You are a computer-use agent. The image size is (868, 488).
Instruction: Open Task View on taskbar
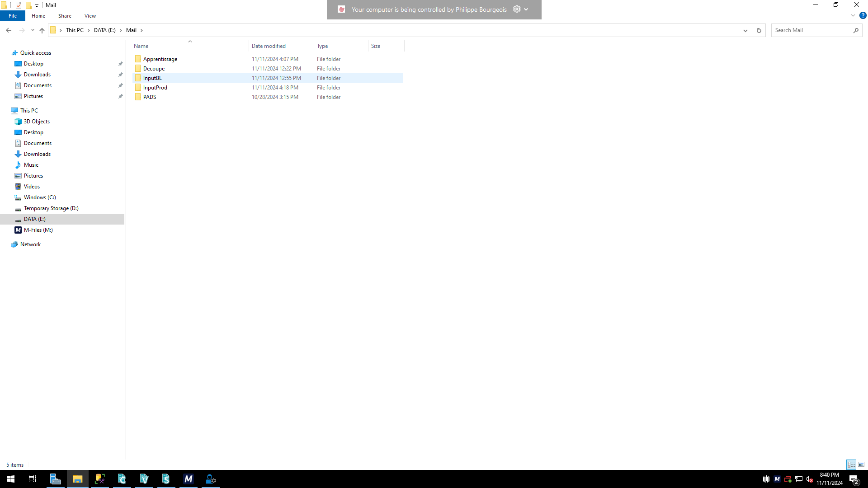[x=33, y=479]
